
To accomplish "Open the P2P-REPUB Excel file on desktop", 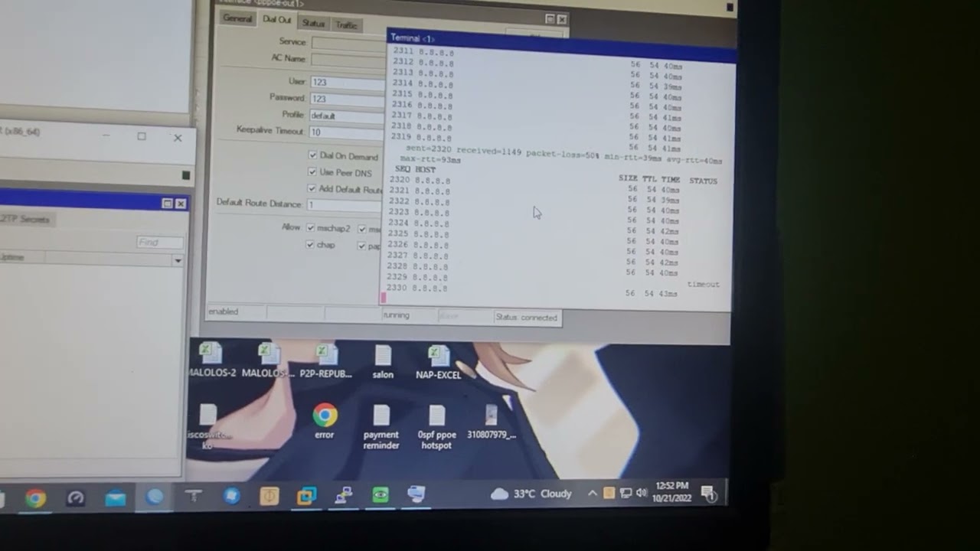I will [x=325, y=360].
